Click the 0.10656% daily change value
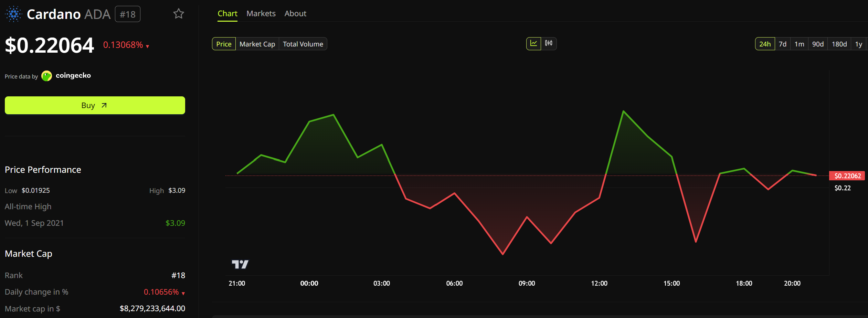 point(161,292)
